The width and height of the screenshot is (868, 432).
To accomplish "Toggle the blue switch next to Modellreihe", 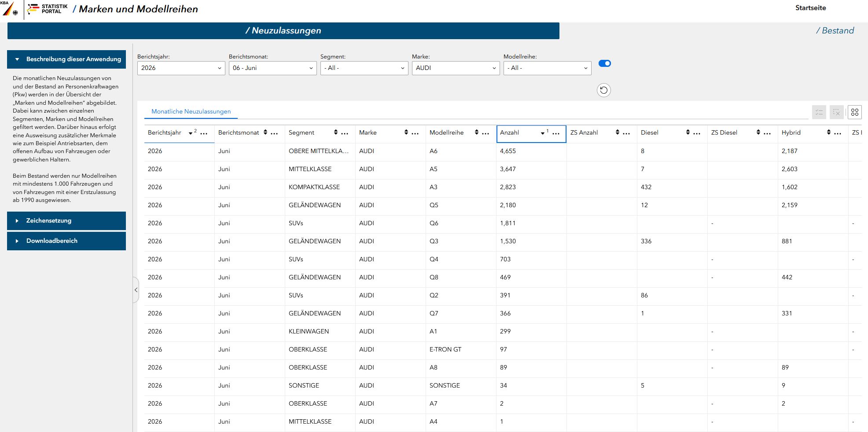I will 605,63.
